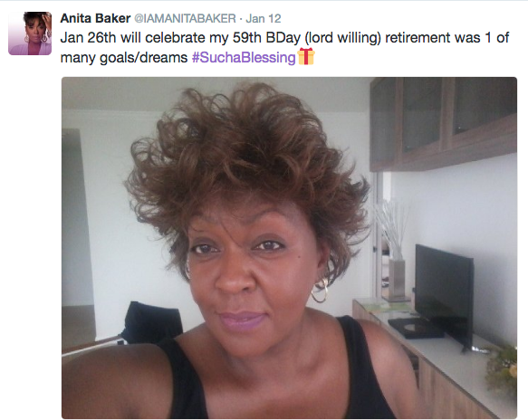Open the Jan 12 timestamp permalink

click(264, 18)
